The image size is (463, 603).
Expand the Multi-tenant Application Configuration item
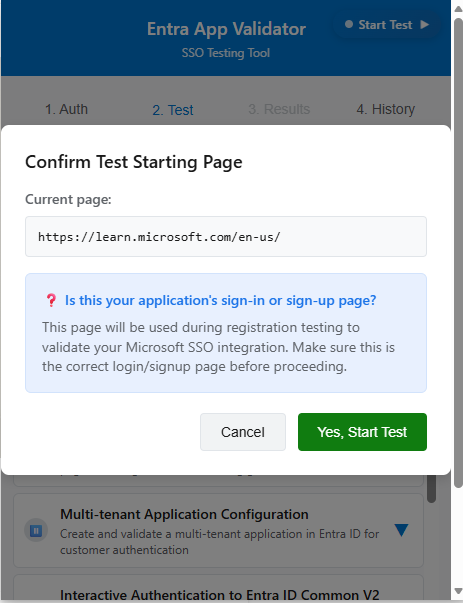coord(401,530)
